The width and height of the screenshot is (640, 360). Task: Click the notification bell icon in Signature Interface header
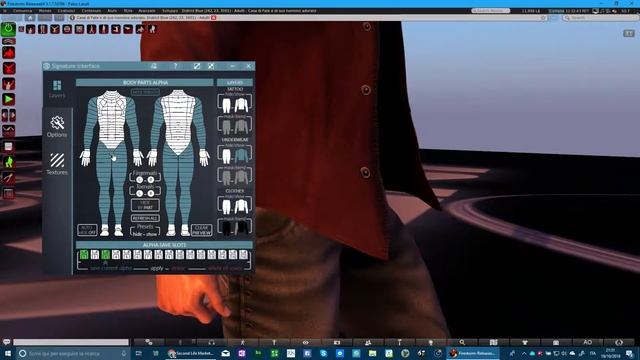pos(154,66)
